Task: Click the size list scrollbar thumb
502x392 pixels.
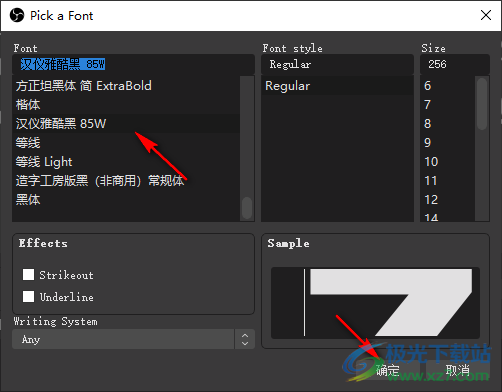Action: [482, 104]
